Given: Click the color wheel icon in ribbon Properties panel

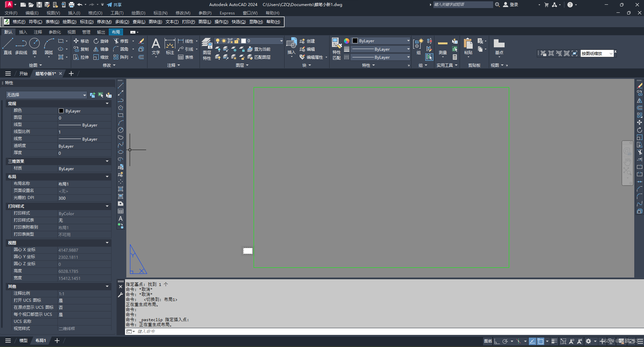Looking at the screenshot, I should click(347, 41).
